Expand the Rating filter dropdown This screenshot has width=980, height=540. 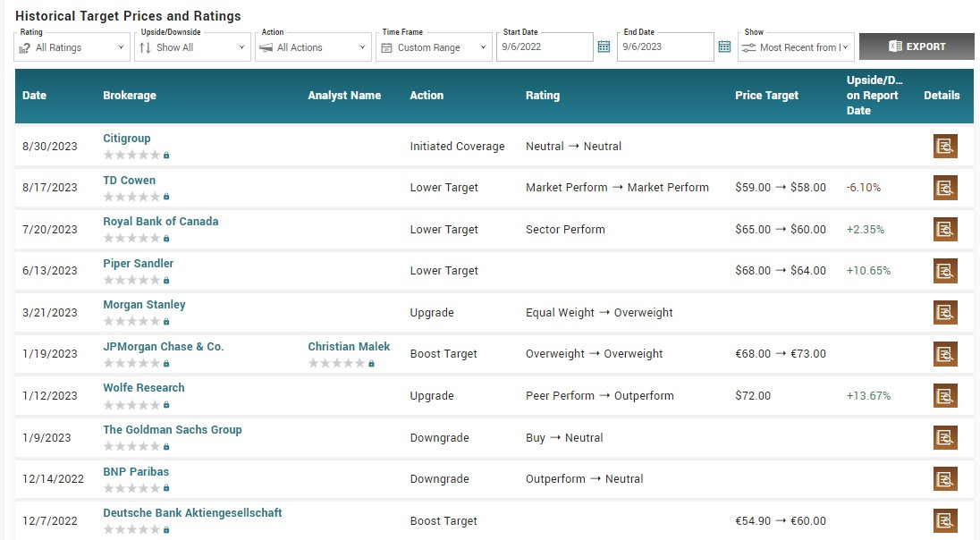coord(72,47)
